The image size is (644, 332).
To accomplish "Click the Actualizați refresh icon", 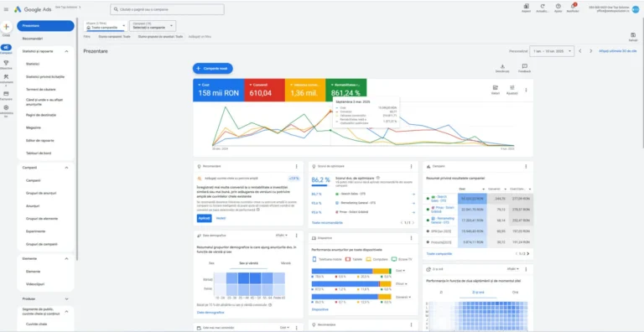I will pyautogui.click(x=543, y=7).
